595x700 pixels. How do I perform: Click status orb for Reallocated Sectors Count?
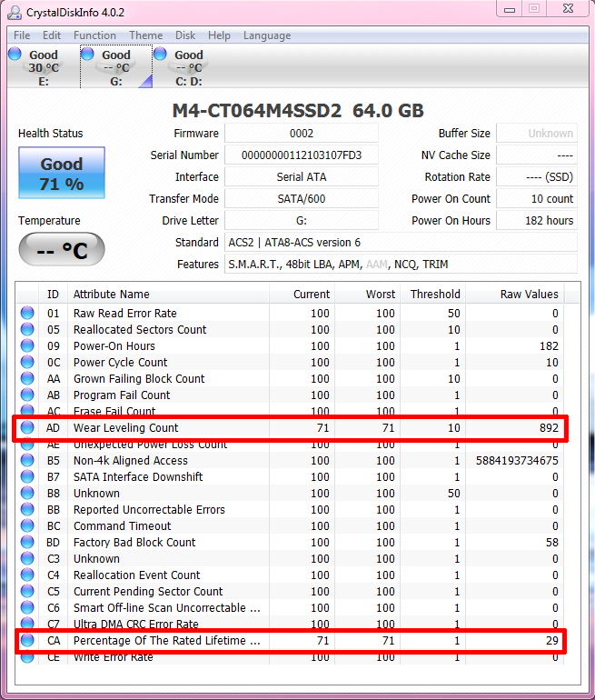coord(27,329)
